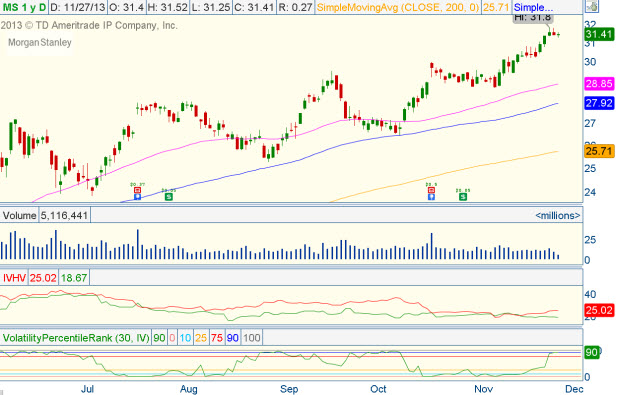Click the Dec label on time axis
Viewport: 625px width, 395px height.
(574, 389)
